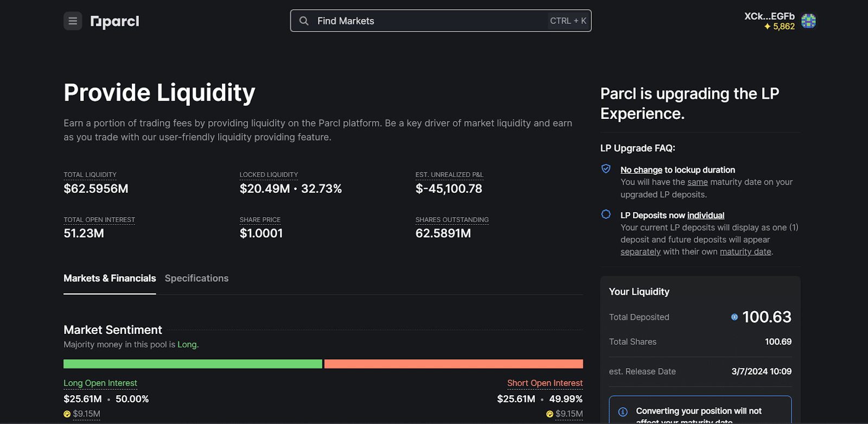
Task: Click the Parcl logo
Action: pyautogui.click(x=115, y=22)
